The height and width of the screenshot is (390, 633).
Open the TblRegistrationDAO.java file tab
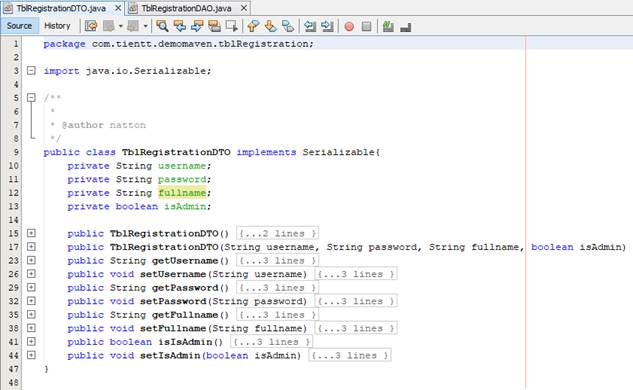click(x=187, y=8)
